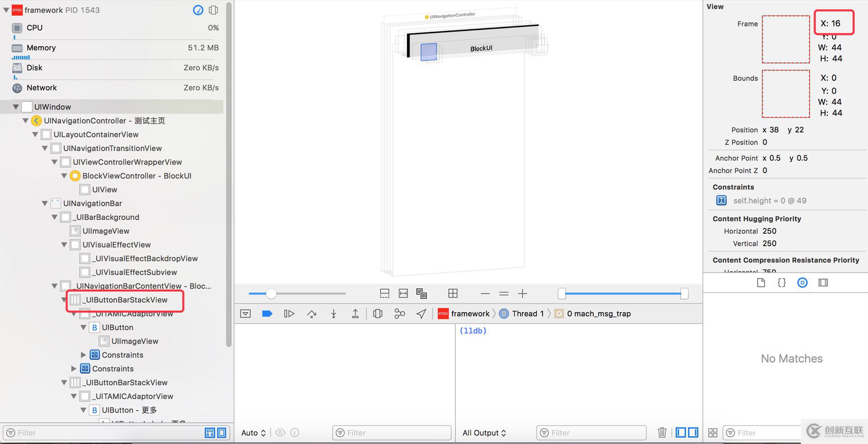The height and width of the screenshot is (444, 868).
Task: Open the Debug Memory Graph icon
Action: click(x=399, y=314)
